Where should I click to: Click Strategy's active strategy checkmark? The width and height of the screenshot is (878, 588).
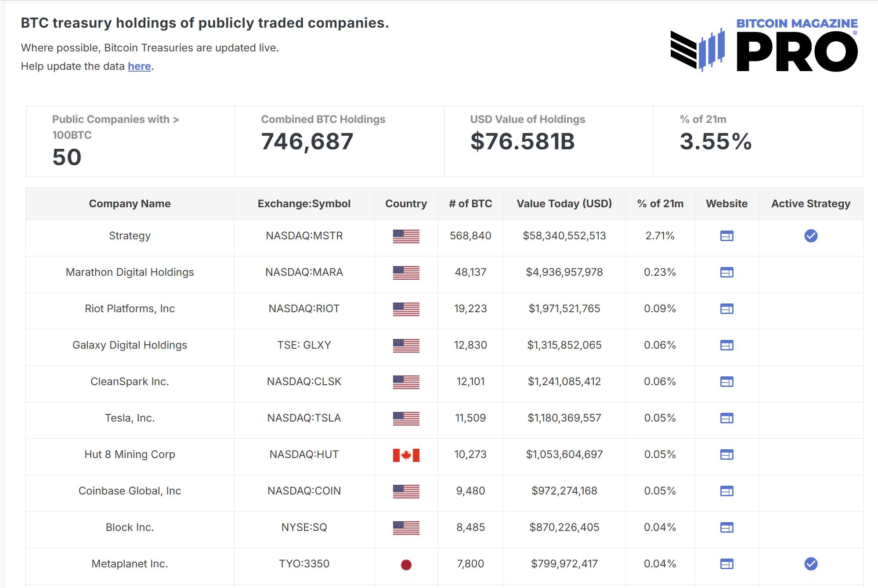[810, 236]
